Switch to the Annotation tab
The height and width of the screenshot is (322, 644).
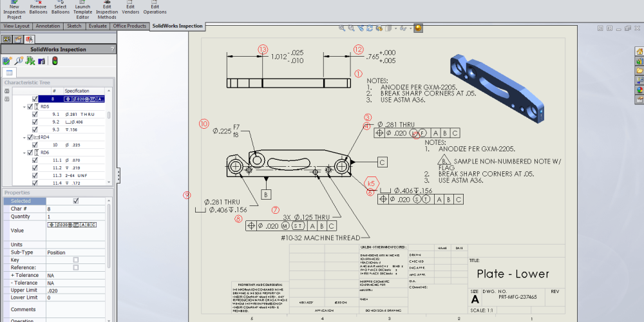[48, 26]
